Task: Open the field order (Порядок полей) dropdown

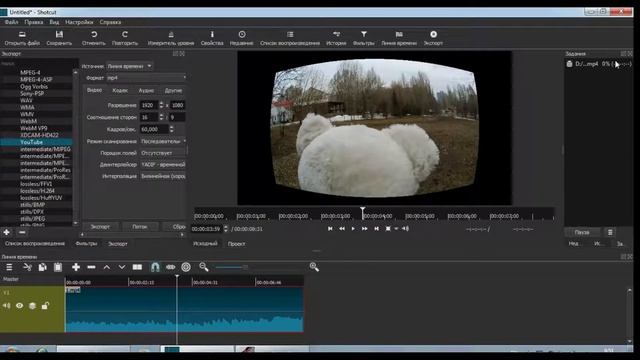Action: coord(163,153)
